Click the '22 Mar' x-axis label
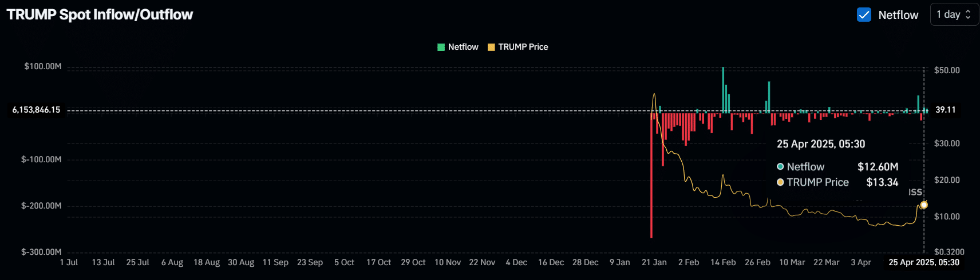Screen dimensions: 980x280 coord(826,262)
